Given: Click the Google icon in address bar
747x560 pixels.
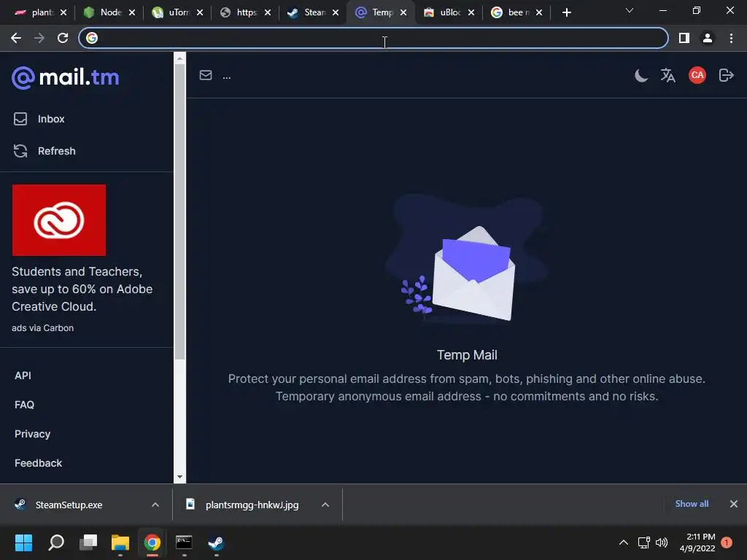Looking at the screenshot, I should [92, 38].
